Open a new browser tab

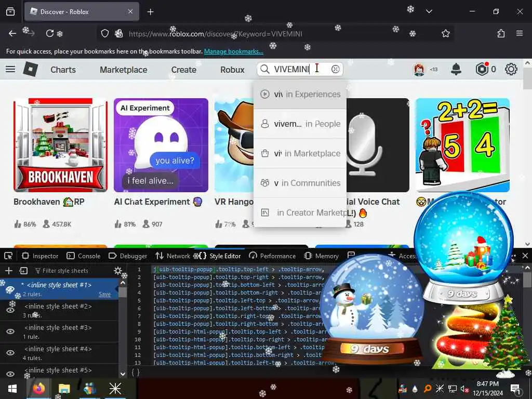click(150, 12)
